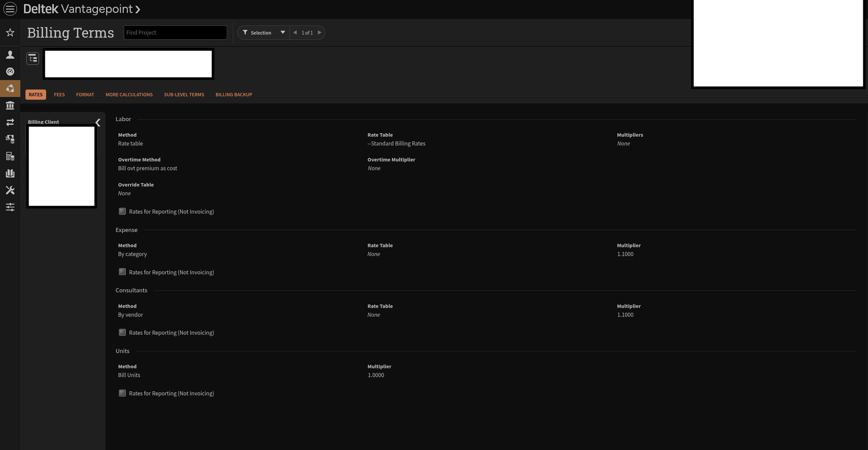868x450 pixels.
Task: Open the Selection filter dropdown arrow
Action: 282,33
